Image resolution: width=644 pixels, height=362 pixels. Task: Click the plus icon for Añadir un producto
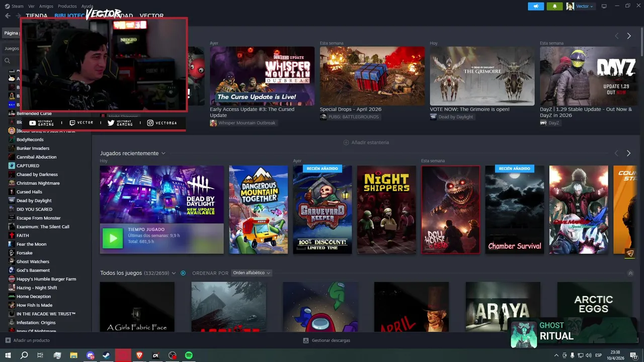8,340
